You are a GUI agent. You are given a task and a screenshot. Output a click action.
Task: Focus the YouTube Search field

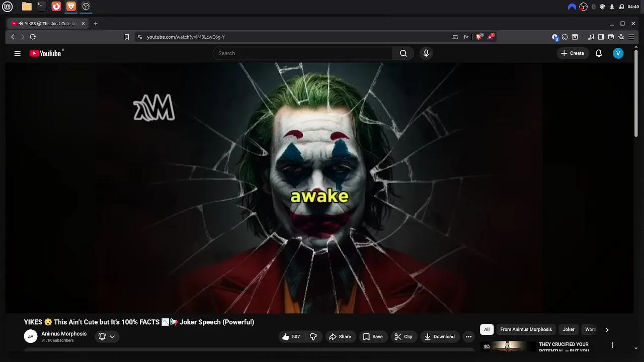point(303,53)
